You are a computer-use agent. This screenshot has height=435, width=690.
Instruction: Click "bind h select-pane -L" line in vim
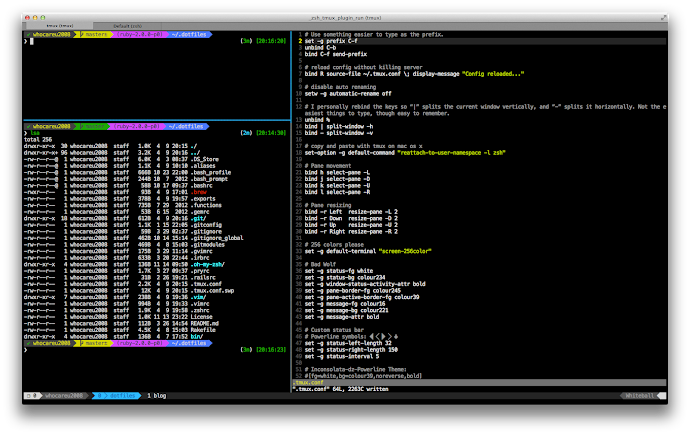338,172
